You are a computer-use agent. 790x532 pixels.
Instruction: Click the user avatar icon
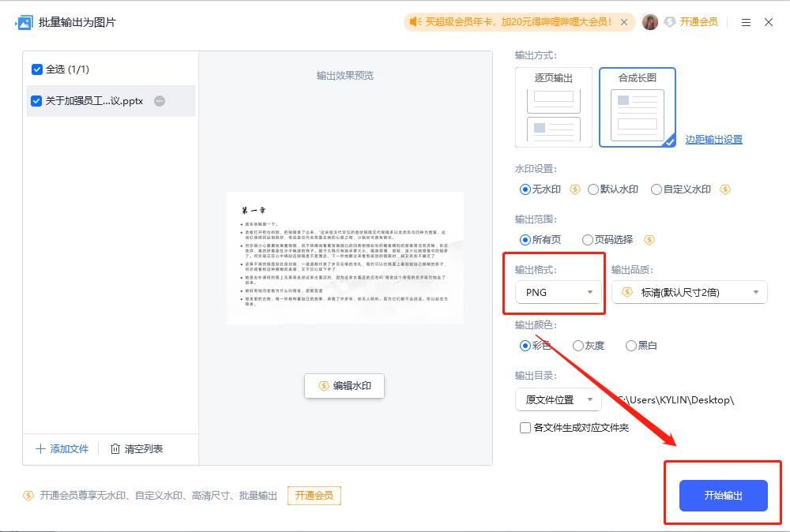point(650,22)
